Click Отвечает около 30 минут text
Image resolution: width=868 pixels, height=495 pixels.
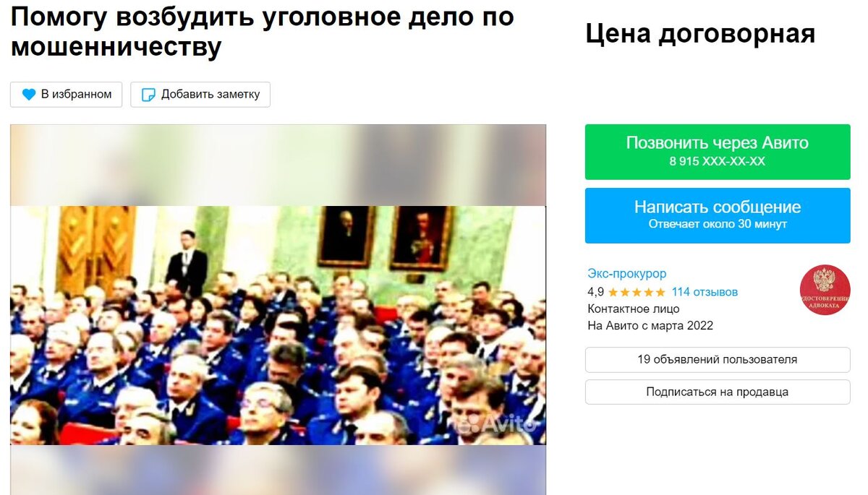coord(718,224)
